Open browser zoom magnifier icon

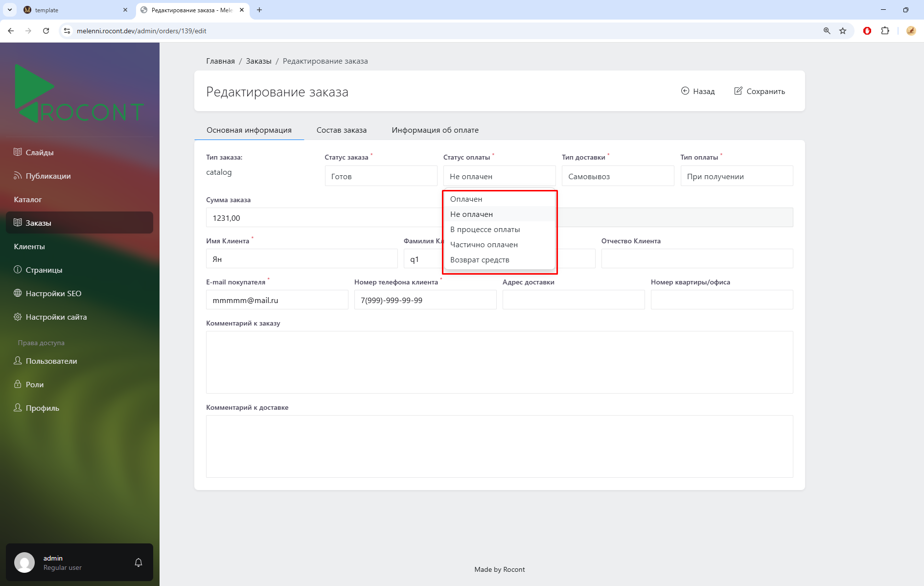pyautogui.click(x=827, y=31)
